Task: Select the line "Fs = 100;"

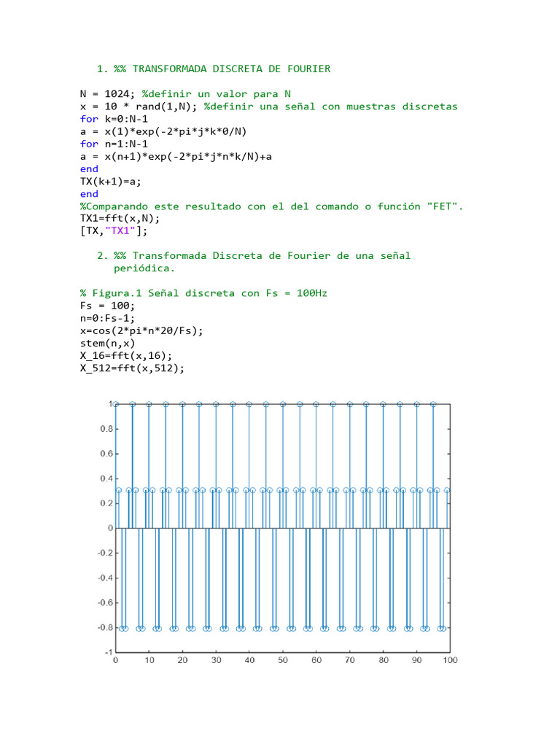Action: [x=108, y=306]
